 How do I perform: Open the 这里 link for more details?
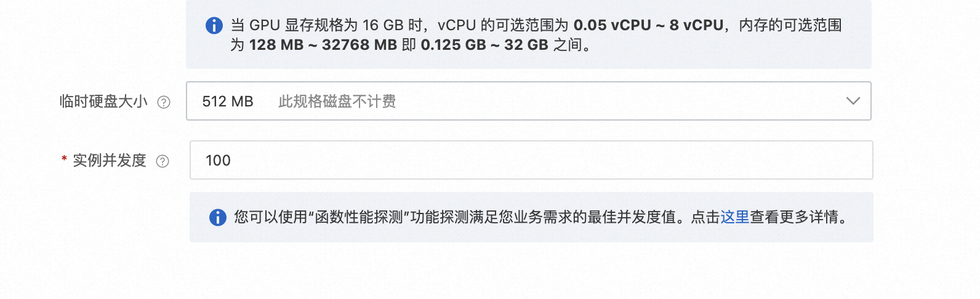[734, 217]
